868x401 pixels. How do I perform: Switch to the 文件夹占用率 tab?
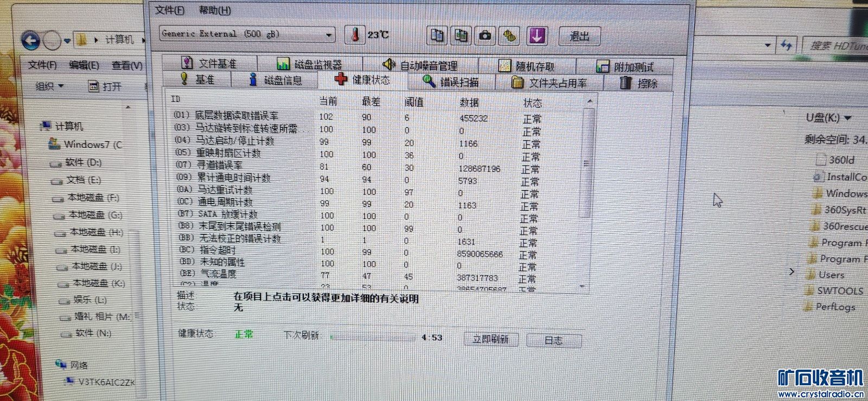[x=550, y=82]
